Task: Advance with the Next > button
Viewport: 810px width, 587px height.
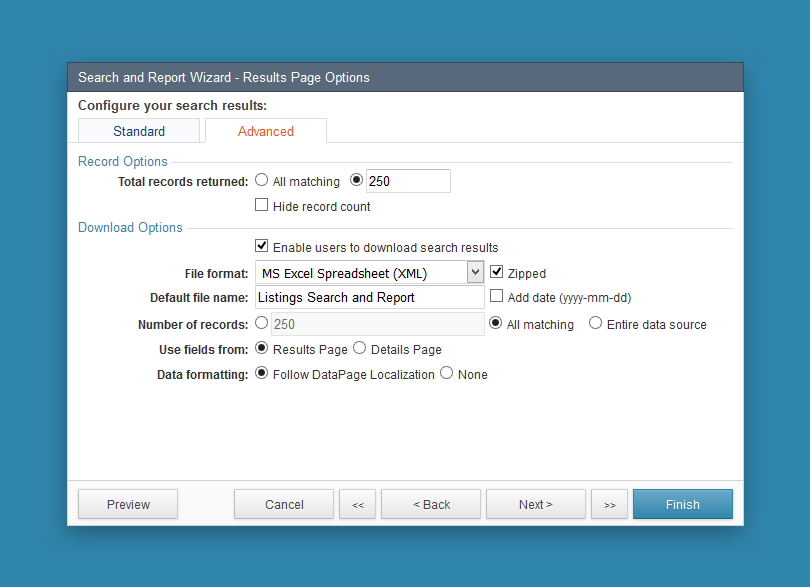Action: point(535,504)
